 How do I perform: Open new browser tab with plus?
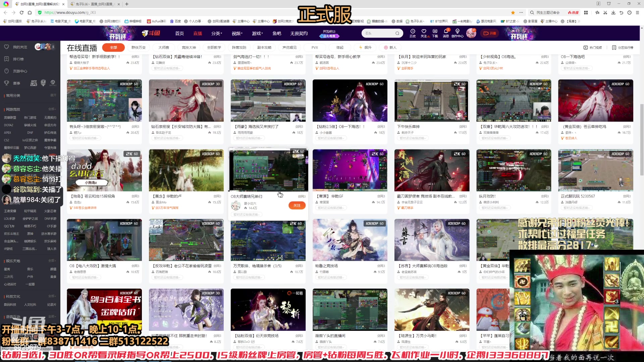pyautogui.click(x=127, y=4)
